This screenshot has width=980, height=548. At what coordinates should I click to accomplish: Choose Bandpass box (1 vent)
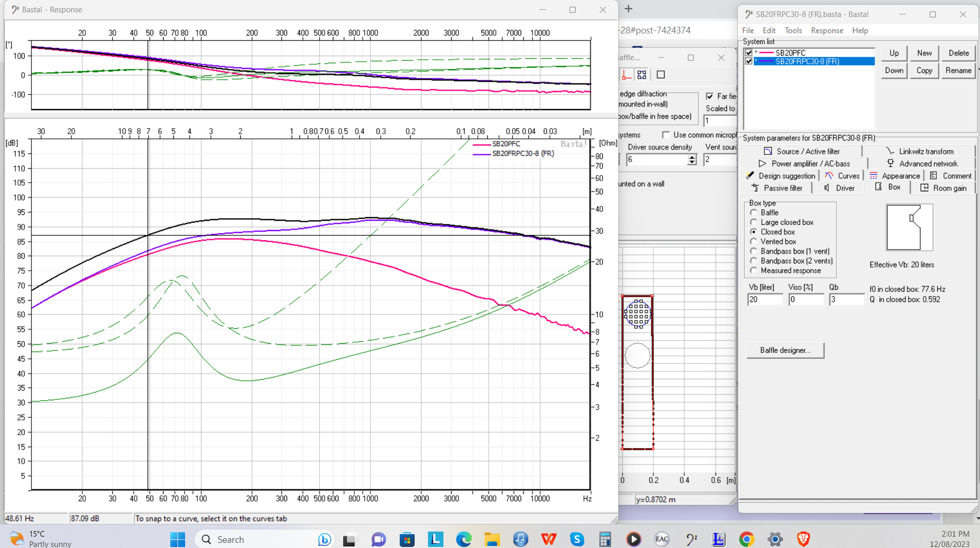(x=754, y=251)
